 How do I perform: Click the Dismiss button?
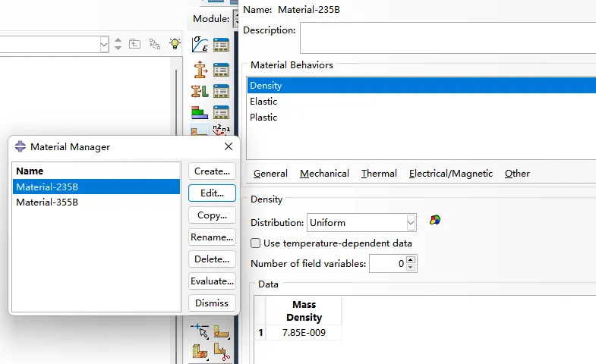(212, 303)
